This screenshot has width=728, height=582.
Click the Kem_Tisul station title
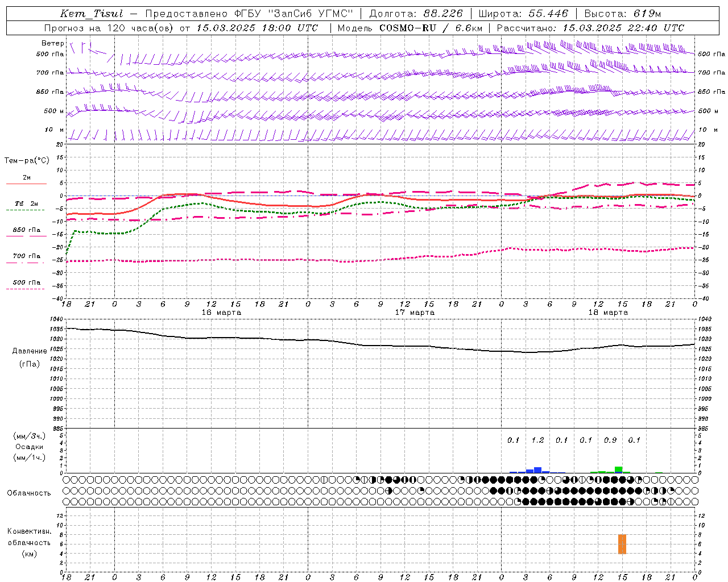(92, 14)
